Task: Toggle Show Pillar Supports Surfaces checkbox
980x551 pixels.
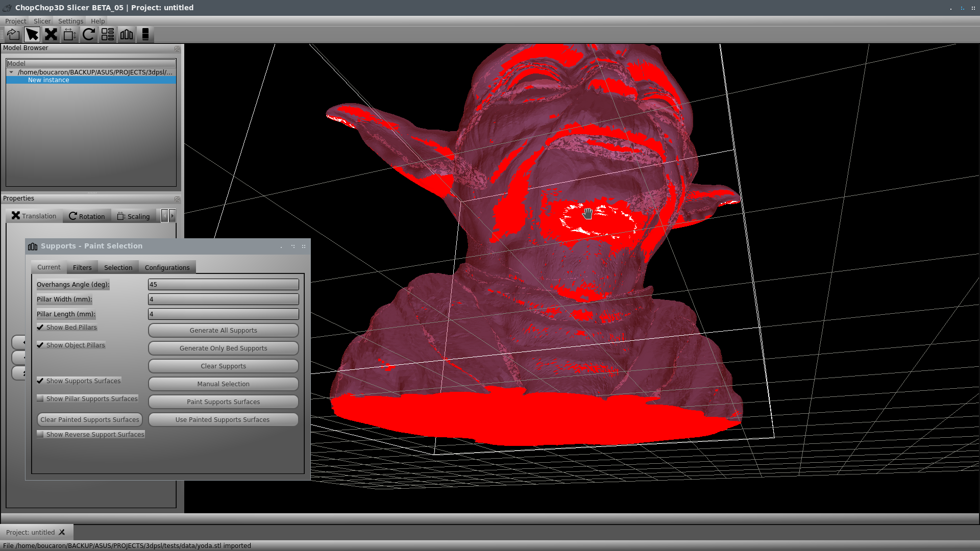Action: point(40,398)
